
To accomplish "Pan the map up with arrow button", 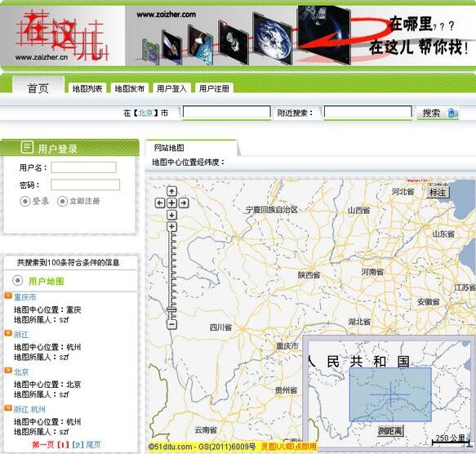I will click(171, 191).
